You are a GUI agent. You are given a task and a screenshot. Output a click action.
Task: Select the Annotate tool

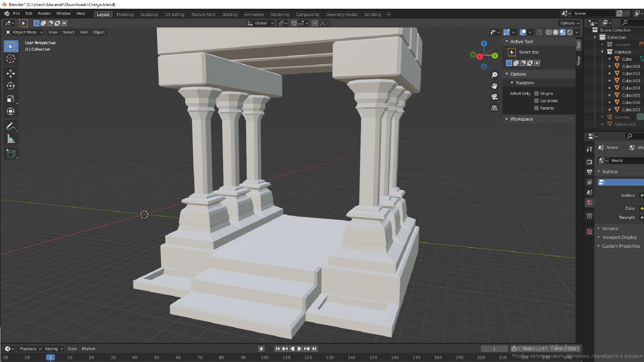[x=11, y=126]
